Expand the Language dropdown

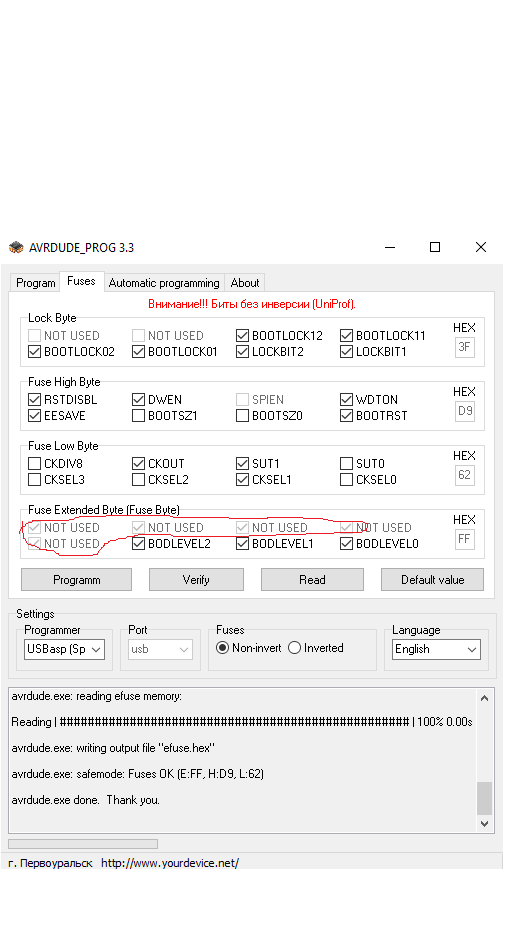click(x=436, y=649)
